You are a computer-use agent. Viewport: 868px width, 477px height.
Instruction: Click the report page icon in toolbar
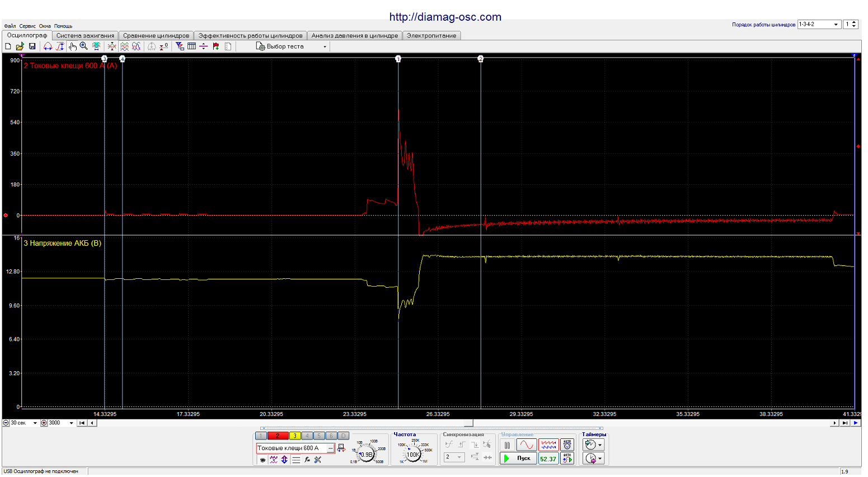(228, 46)
